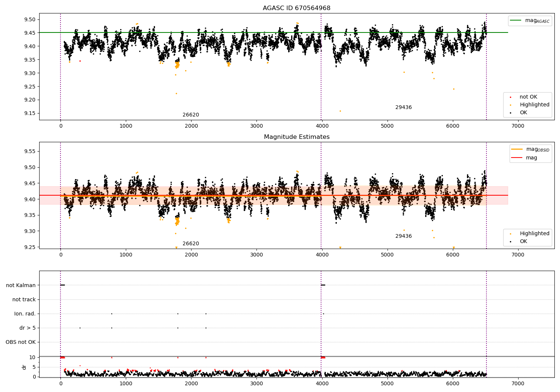Click the '29436' annotation in middle panel
Screen dimensions: 560x392
pos(404,236)
